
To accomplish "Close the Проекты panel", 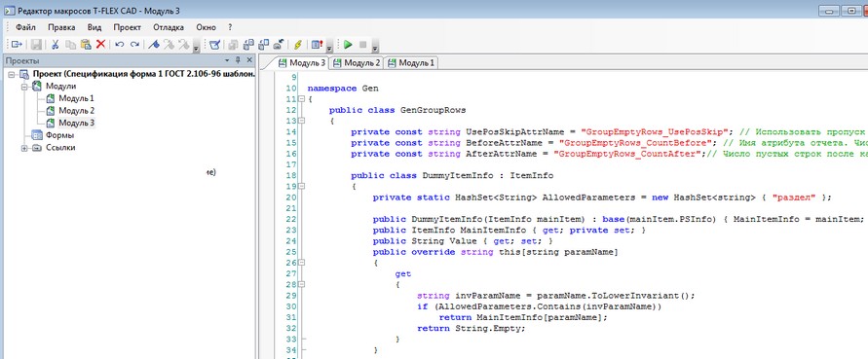I will [249, 60].
